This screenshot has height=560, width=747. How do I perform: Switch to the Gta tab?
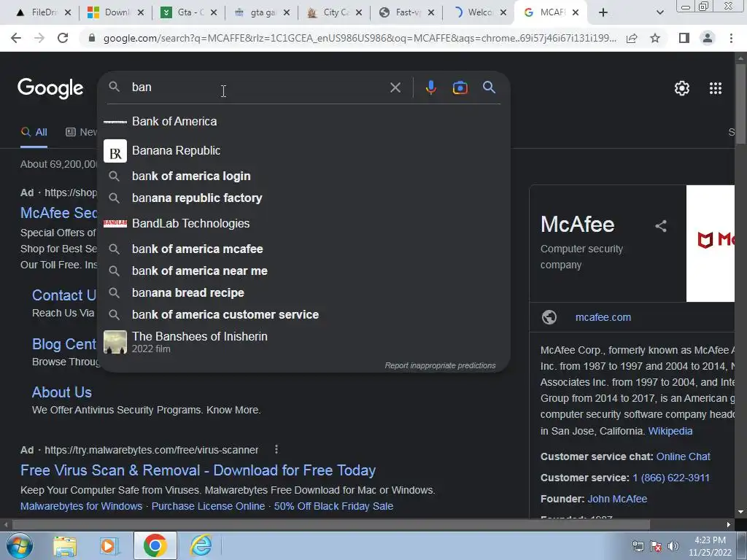189,12
